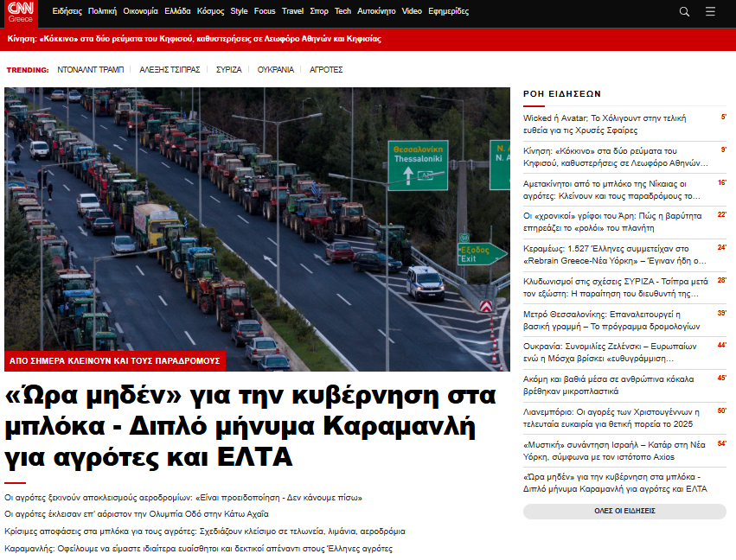
Task: Open the ΑΓΡΟΤΕΣ trending tag
Action: click(x=326, y=69)
